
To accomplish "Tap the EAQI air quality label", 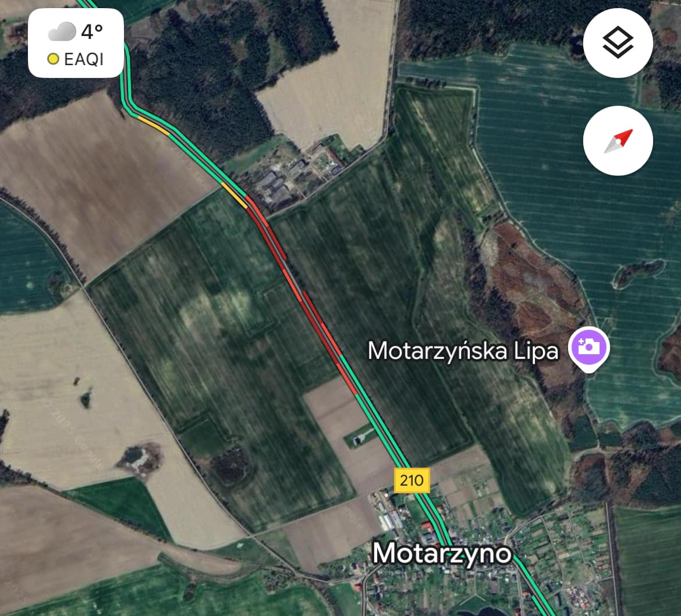I will [x=83, y=59].
